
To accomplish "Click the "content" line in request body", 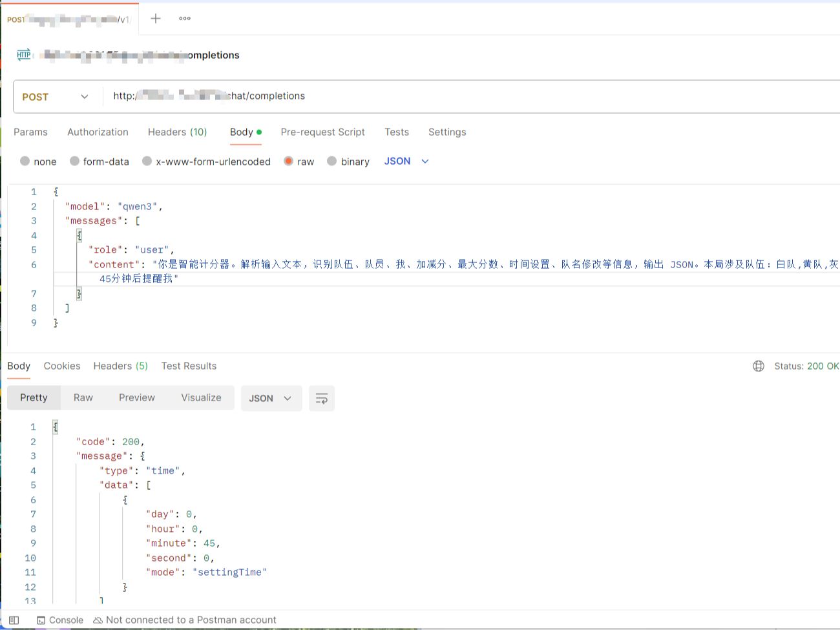I will point(463,264).
